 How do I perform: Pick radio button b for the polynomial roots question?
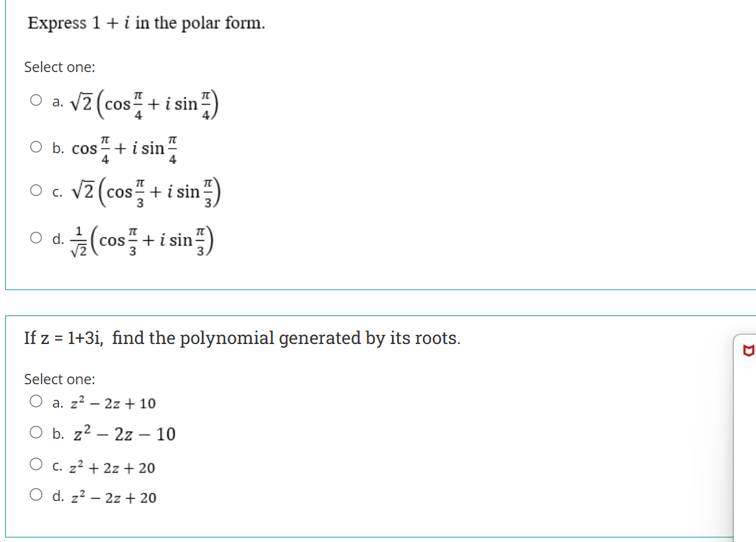tap(36, 432)
